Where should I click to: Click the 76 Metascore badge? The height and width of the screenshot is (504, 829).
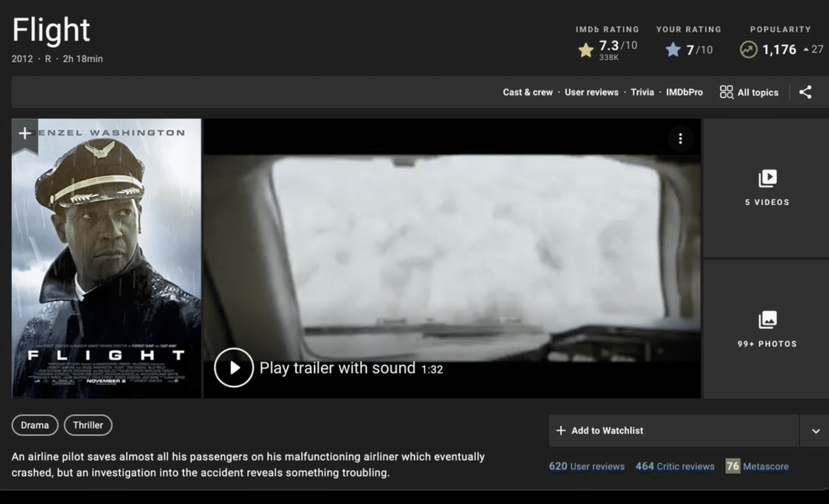coord(732,466)
